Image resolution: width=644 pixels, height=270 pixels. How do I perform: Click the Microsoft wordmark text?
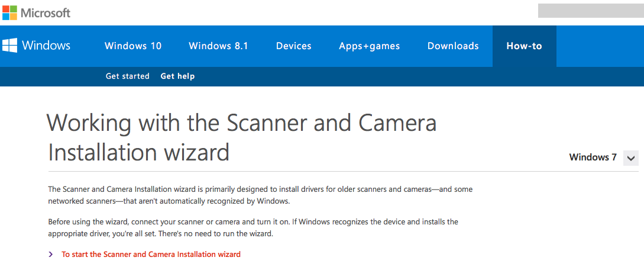click(x=45, y=12)
